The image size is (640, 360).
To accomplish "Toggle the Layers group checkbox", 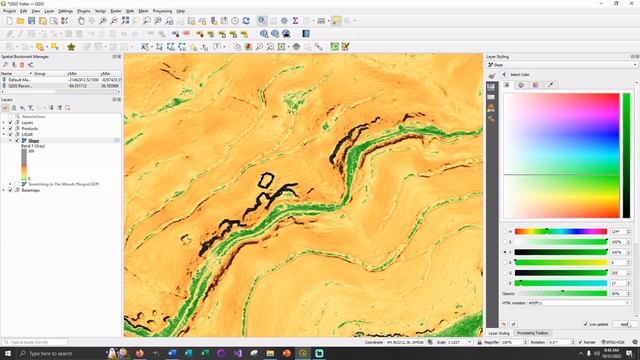I will [x=11, y=122].
